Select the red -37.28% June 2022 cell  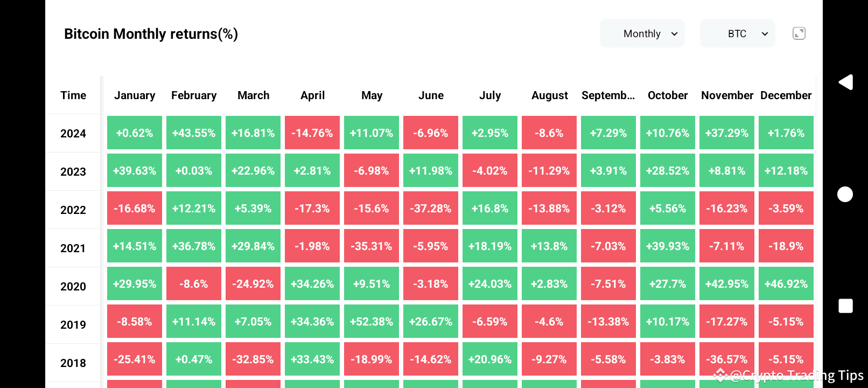431,208
